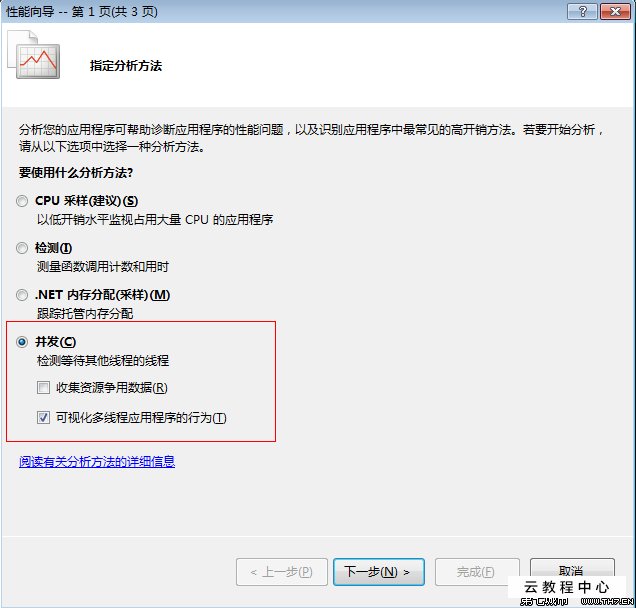
Task: Select the 检测 instrumentation radio option
Action: click(x=22, y=248)
